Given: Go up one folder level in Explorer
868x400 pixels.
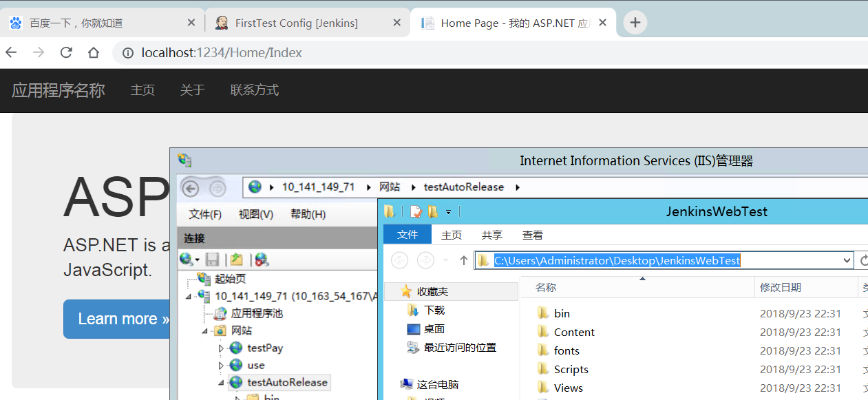Looking at the screenshot, I should coord(464,260).
